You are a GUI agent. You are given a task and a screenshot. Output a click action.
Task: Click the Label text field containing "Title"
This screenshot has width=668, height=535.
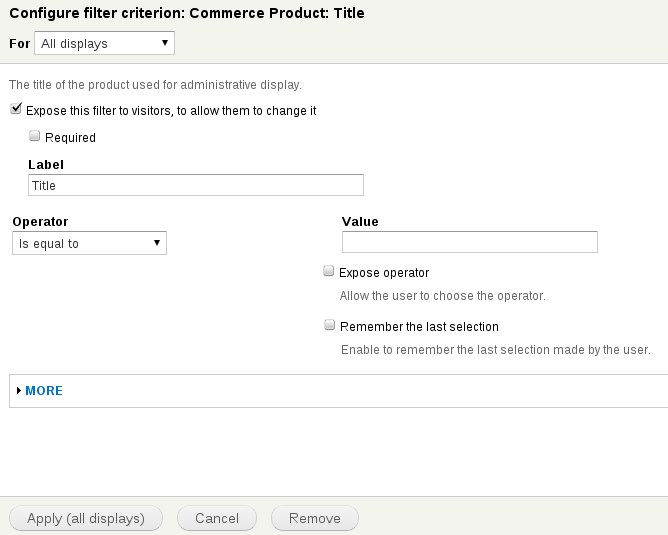(x=195, y=185)
